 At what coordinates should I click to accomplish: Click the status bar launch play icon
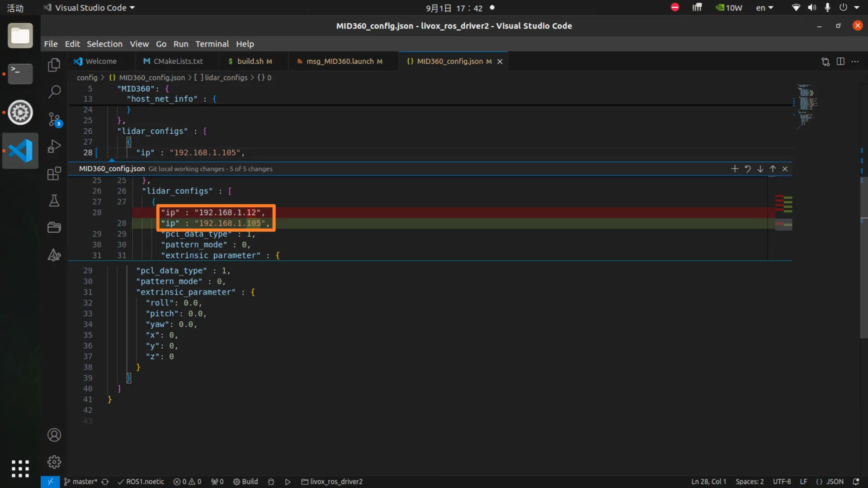(288, 482)
